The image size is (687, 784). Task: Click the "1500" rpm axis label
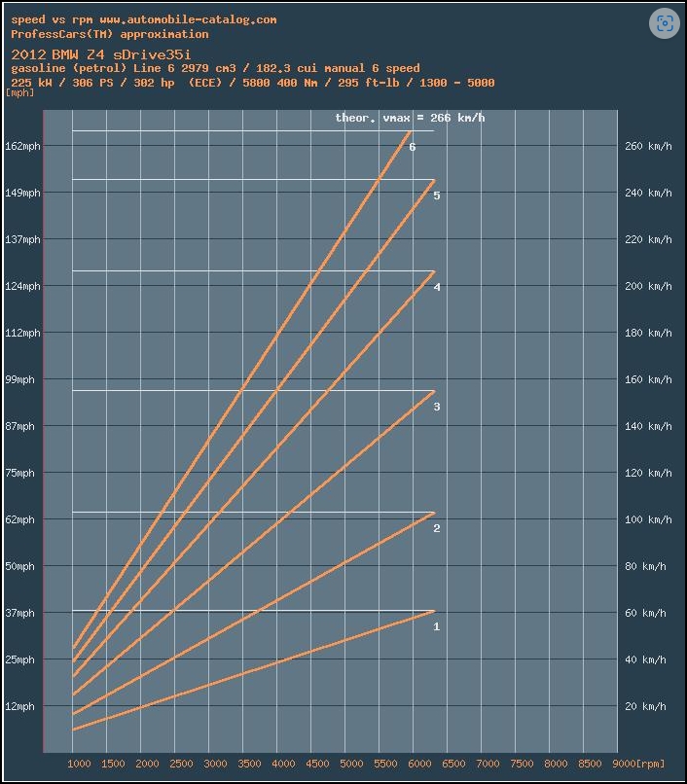pos(113,764)
